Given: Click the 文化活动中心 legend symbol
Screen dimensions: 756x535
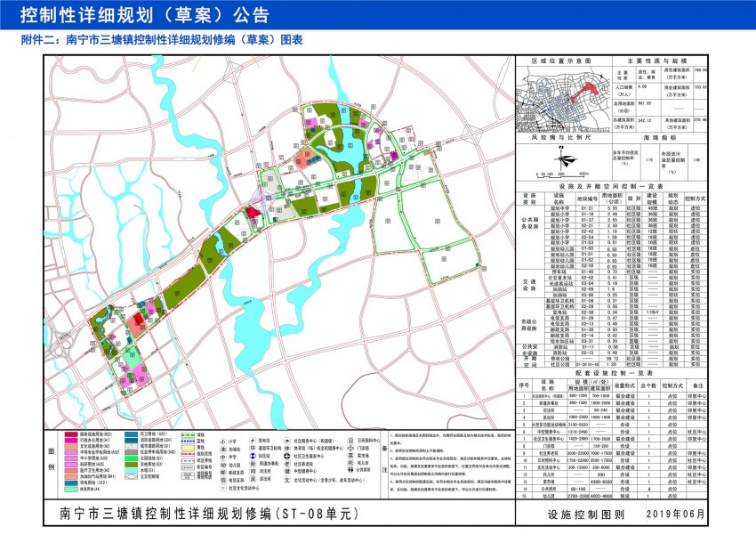Looking at the screenshot, I should 287,480.
